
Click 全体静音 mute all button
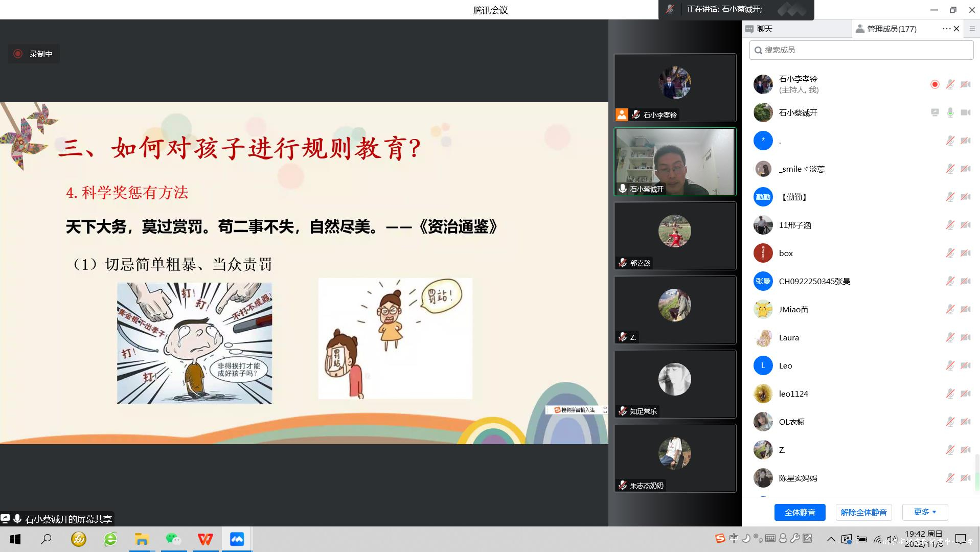800,512
